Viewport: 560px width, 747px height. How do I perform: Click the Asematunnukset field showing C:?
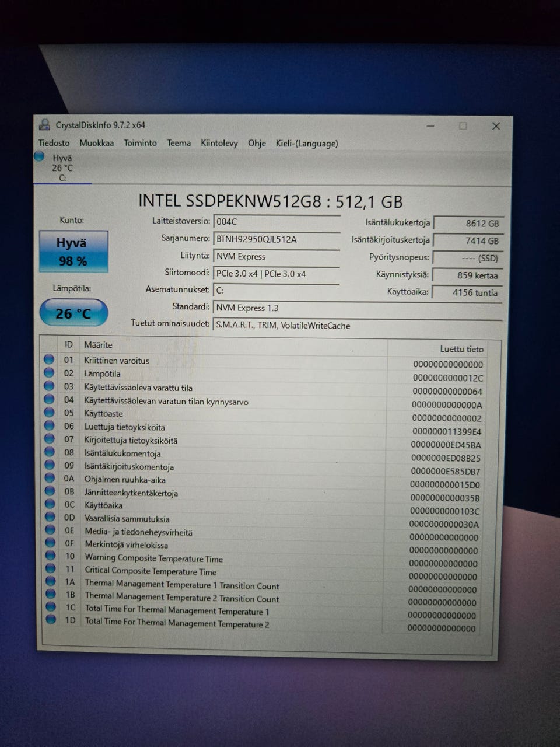click(276, 290)
